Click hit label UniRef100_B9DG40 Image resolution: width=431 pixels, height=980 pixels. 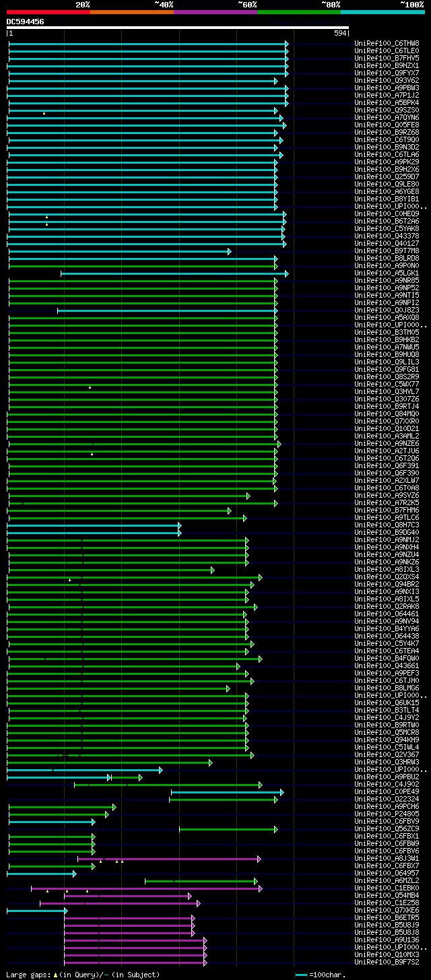point(387,532)
